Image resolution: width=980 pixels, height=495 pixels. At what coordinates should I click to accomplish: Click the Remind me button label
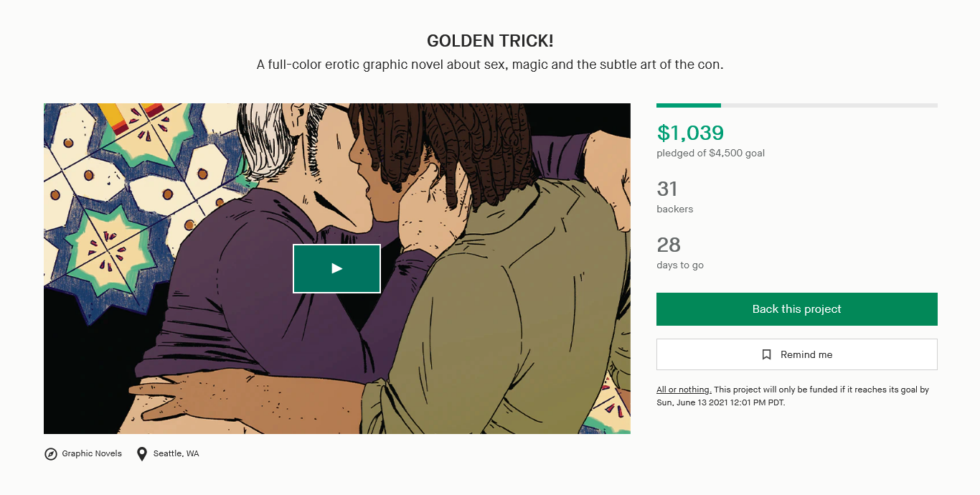point(806,354)
